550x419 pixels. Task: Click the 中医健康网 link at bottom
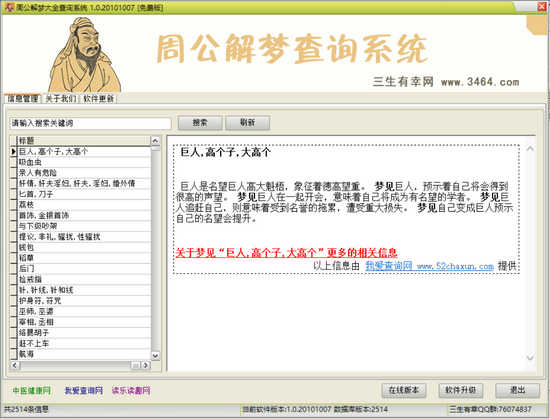[x=32, y=390]
